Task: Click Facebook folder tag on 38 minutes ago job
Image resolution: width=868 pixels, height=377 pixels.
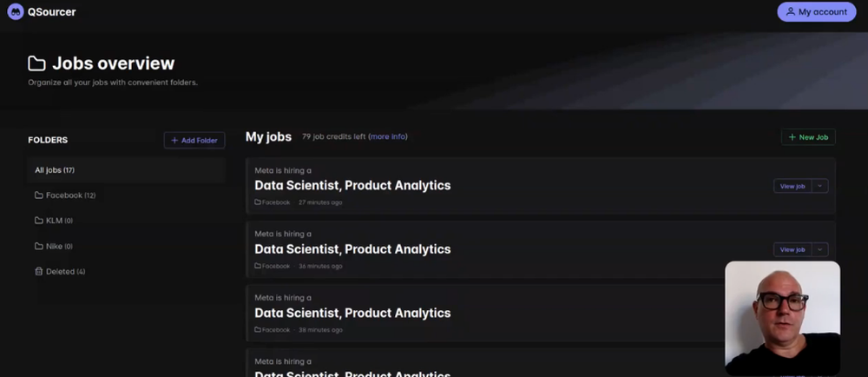Action: click(x=273, y=329)
